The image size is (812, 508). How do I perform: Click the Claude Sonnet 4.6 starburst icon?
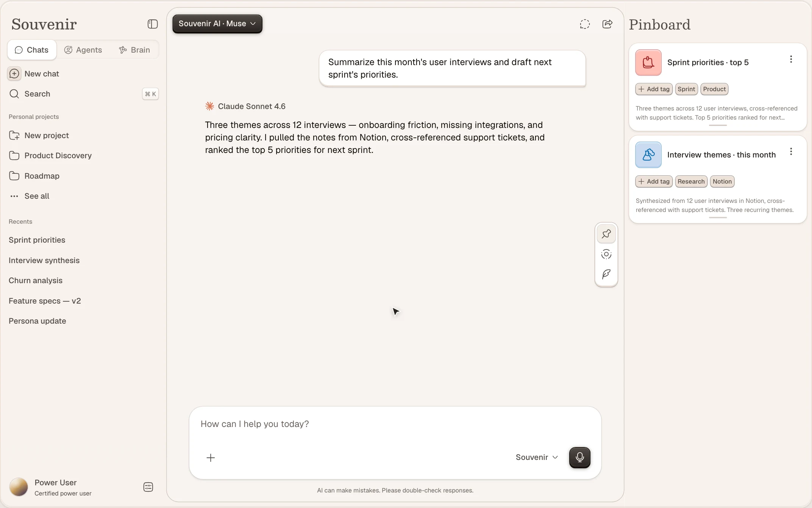coord(210,106)
